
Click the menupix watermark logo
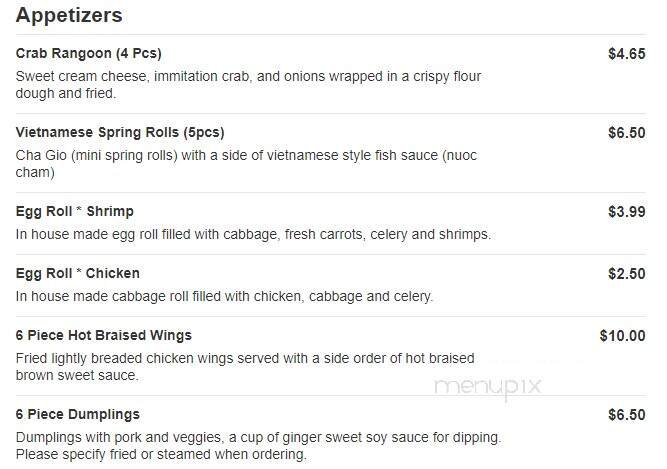point(488,387)
